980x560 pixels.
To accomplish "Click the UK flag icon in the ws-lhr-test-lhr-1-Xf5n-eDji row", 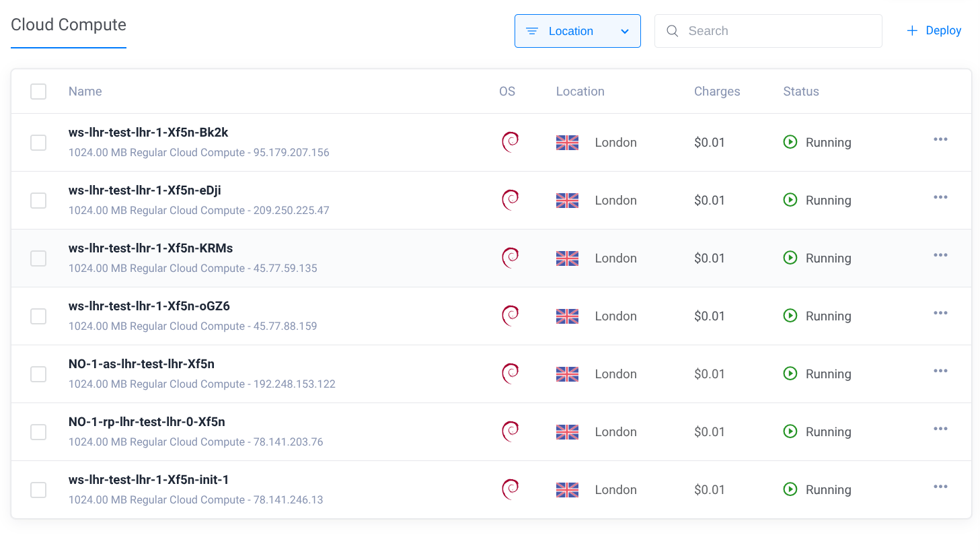I will click(x=567, y=201).
